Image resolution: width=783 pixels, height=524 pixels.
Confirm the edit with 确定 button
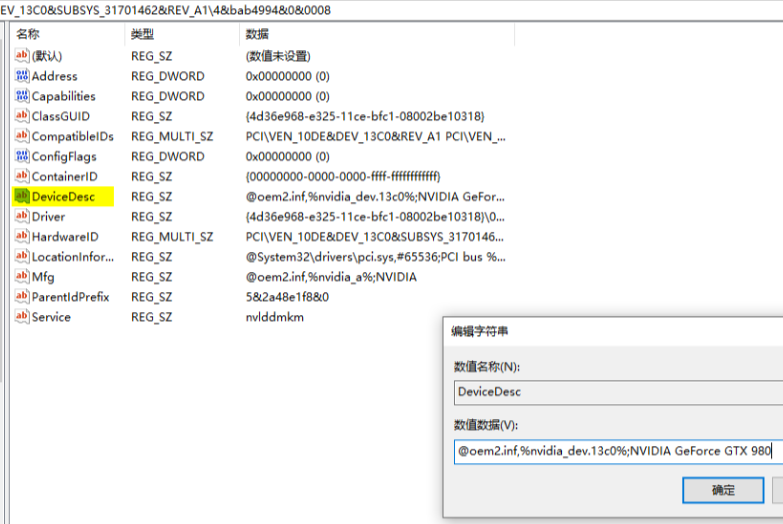[723, 490]
